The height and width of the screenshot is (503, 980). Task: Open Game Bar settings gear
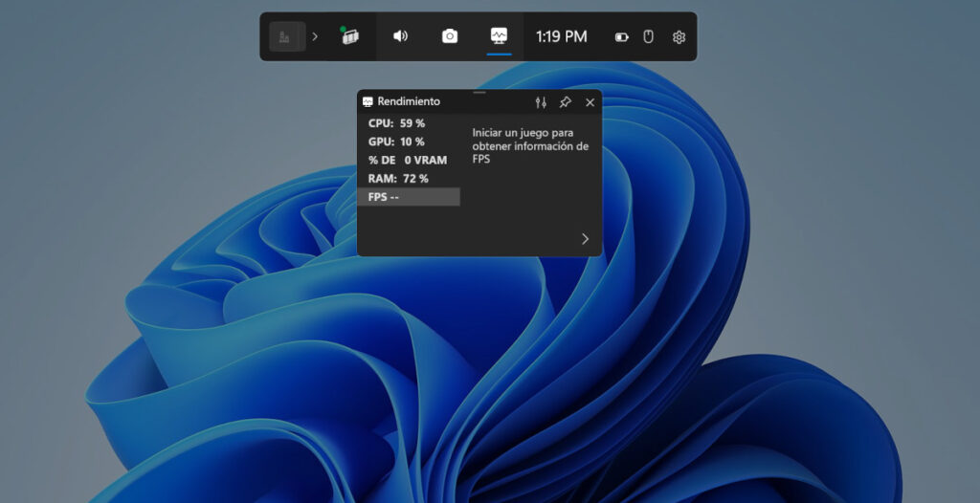pos(679,37)
